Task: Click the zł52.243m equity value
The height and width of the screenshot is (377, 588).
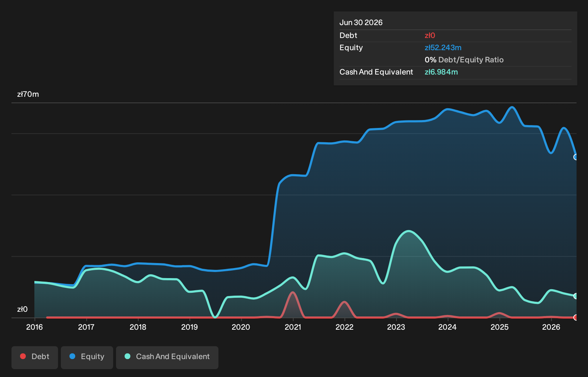Action: [x=443, y=48]
